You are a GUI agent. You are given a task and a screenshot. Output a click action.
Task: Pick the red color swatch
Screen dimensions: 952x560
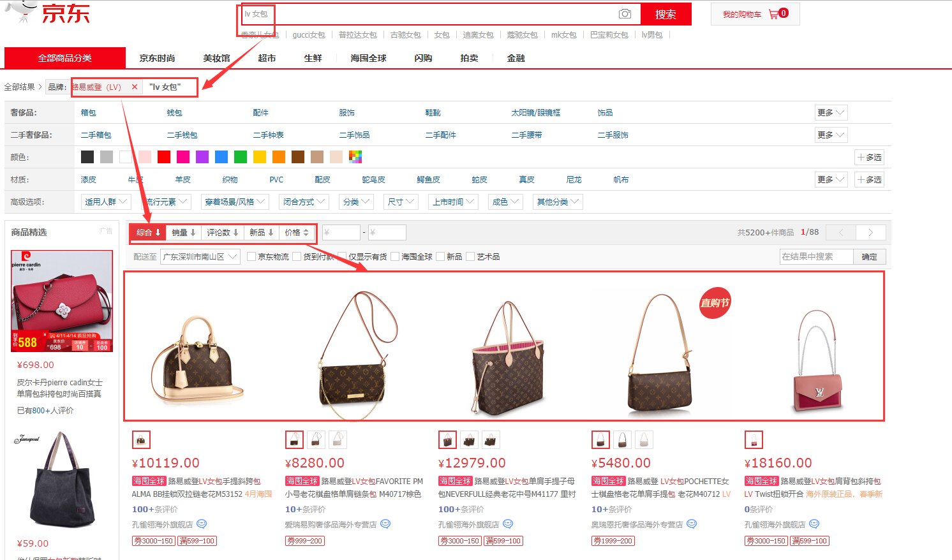coord(164,157)
